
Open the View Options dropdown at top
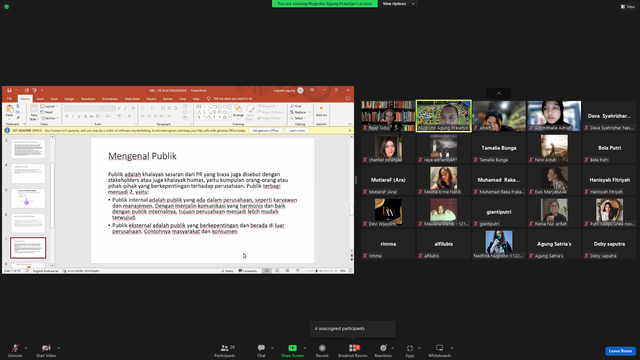398,4
